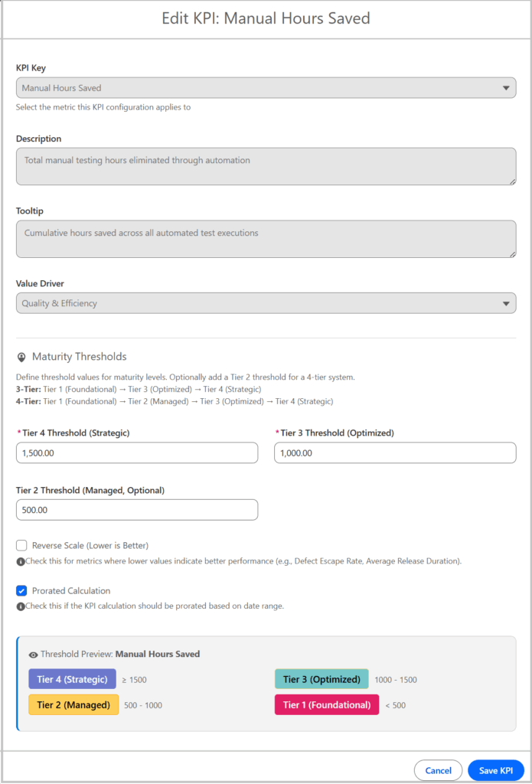Click the Tier 1 (Foundational) pink badge

[327, 705]
